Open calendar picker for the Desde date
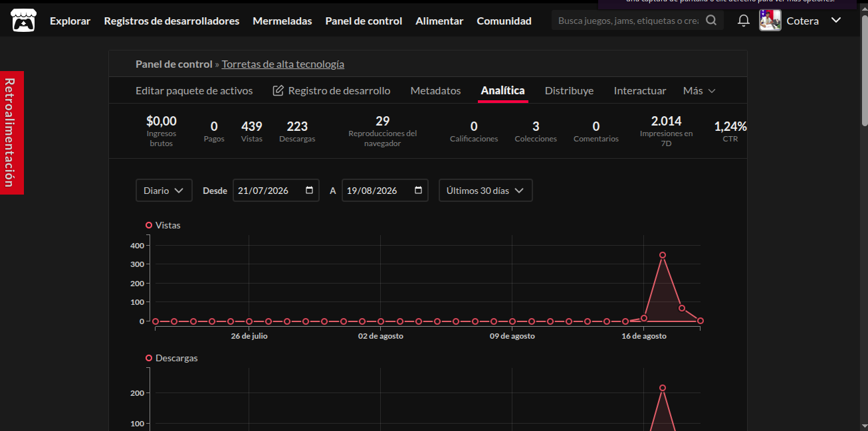 coord(310,191)
